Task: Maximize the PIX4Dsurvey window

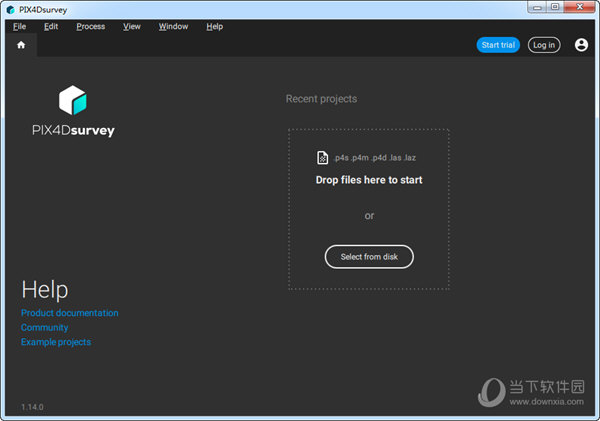Action: click(554, 7)
